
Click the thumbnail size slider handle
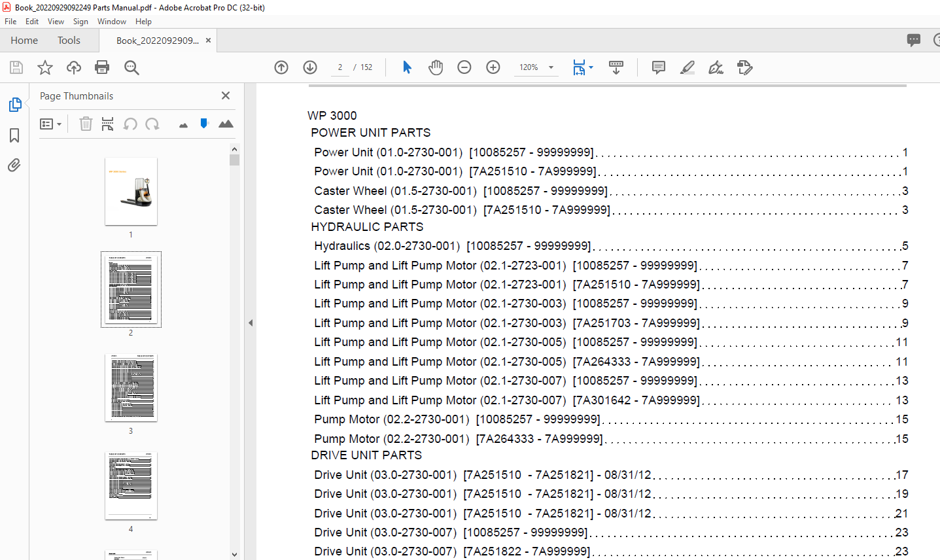204,123
